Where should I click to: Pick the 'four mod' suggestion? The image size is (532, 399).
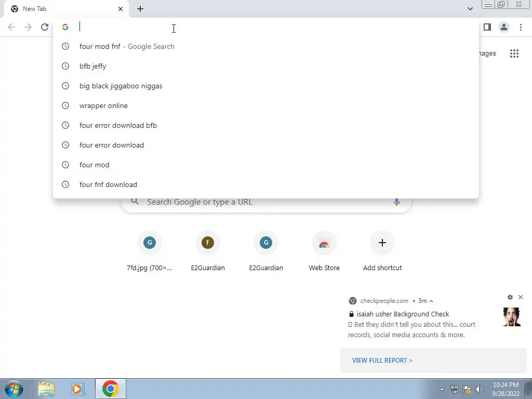pos(265,165)
